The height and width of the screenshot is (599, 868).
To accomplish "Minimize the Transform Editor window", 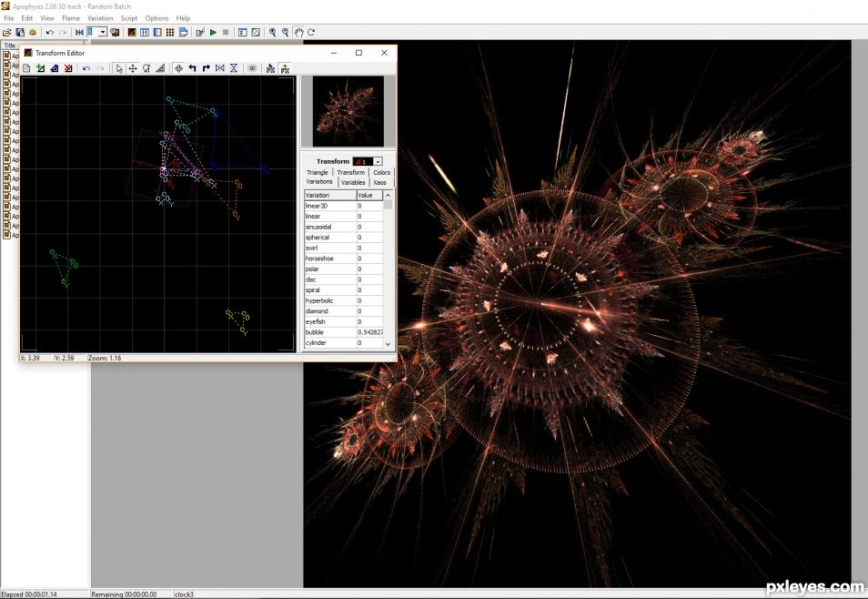I will (x=334, y=53).
